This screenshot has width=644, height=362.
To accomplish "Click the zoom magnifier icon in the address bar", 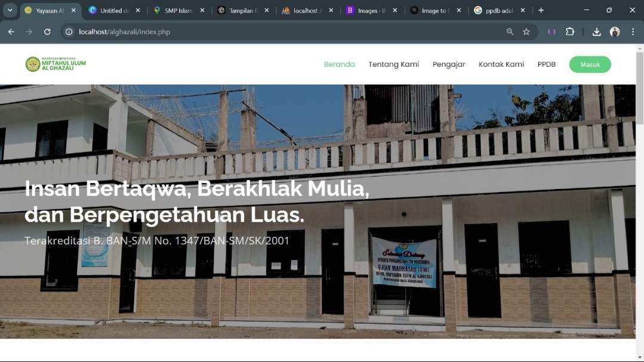I will click(x=509, y=32).
